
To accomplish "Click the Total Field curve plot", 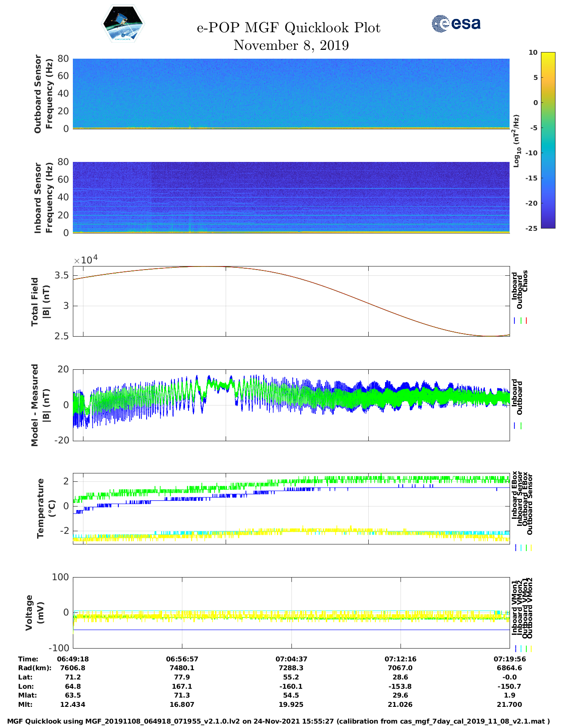I will pos(291,301).
